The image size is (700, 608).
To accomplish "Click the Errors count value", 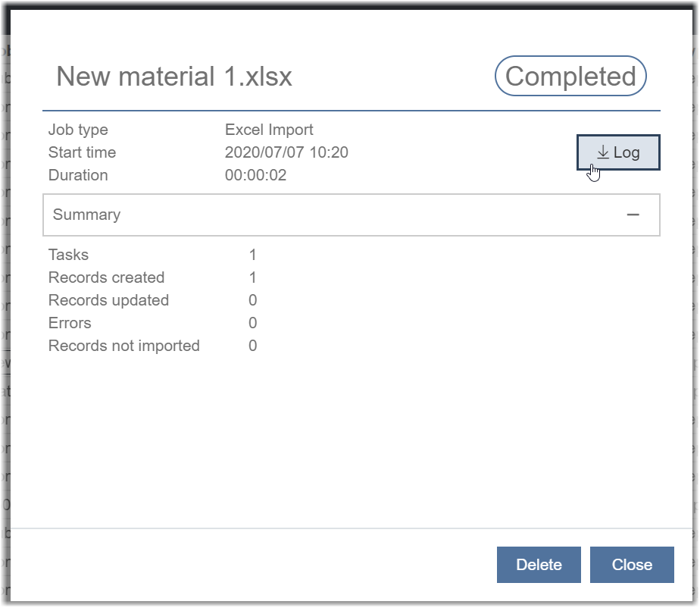I will point(253,323).
